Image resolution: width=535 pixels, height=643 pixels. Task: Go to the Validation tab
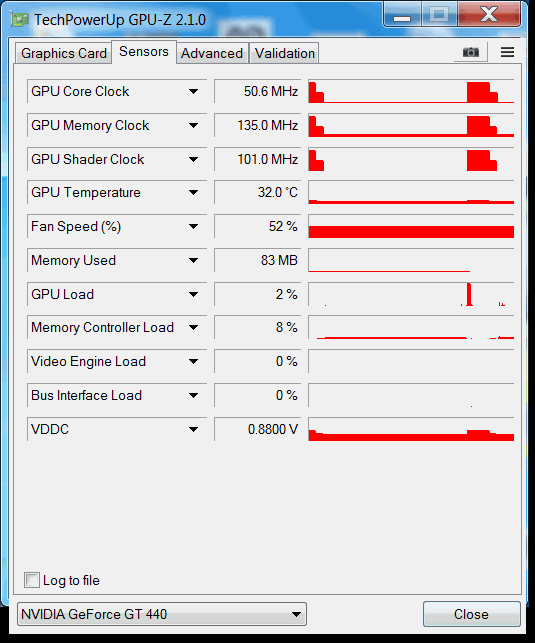tap(285, 53)
